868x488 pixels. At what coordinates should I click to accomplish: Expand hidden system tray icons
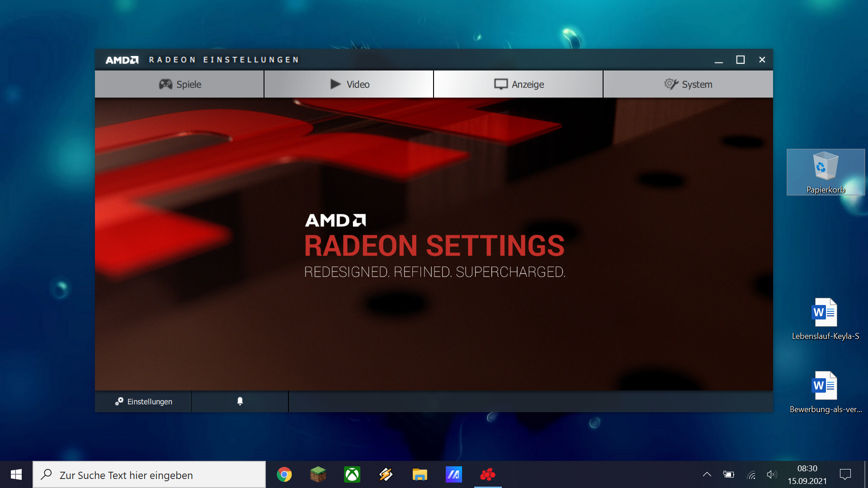click(x=707, y=474)
